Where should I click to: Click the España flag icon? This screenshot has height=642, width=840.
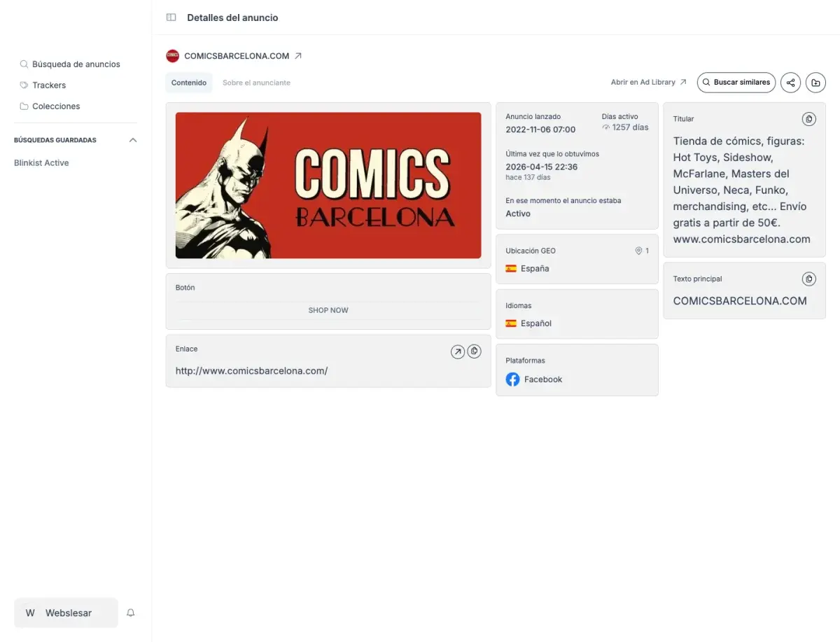pyautogui.click(x=511, y=268)
